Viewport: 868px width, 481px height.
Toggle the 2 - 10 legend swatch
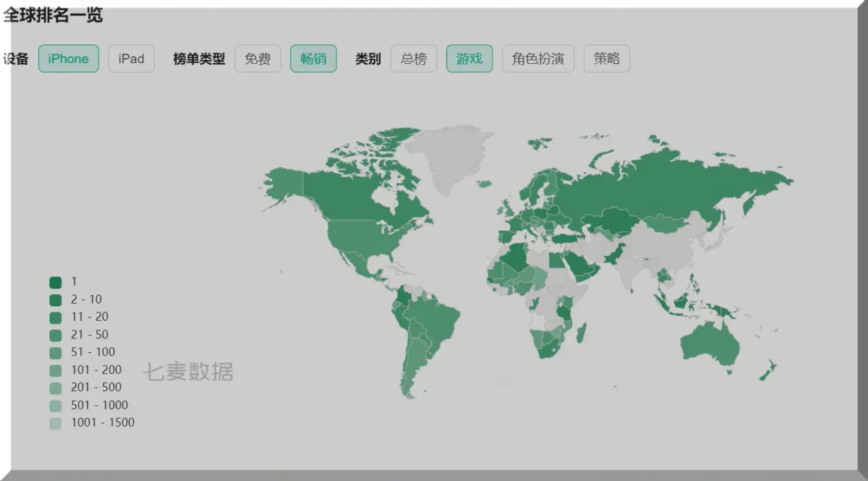[56, 299]
